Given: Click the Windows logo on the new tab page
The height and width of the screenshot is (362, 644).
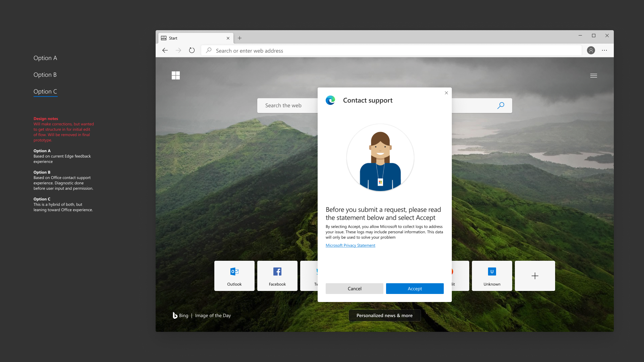Looking at the screenshot, I should 176,75.
